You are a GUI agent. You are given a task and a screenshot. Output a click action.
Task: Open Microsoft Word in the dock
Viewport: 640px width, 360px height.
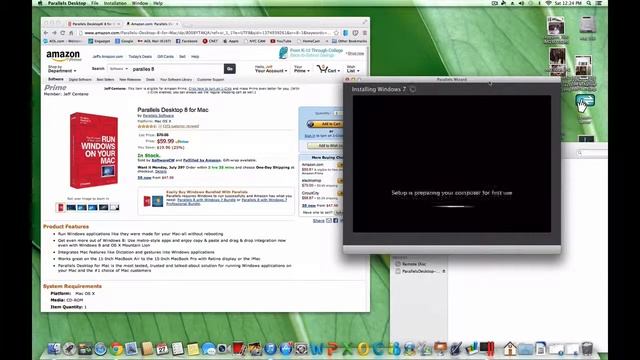click(317, 349)
